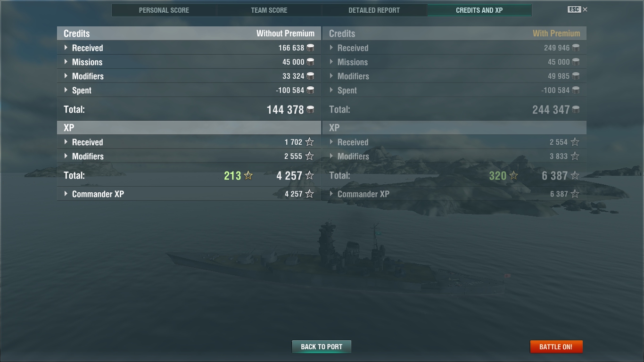Open the Team Score tab
Screen dimensions: 644x362
(x=269, y=10)
